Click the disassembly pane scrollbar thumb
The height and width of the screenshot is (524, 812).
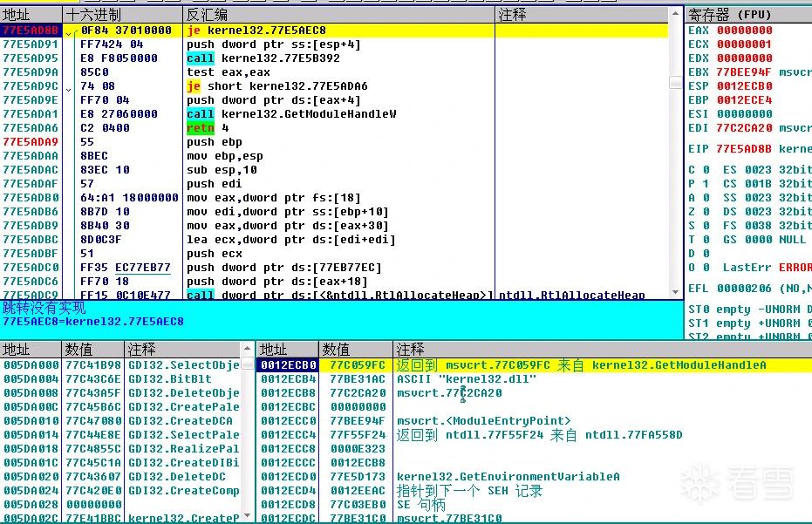(675, 82)
